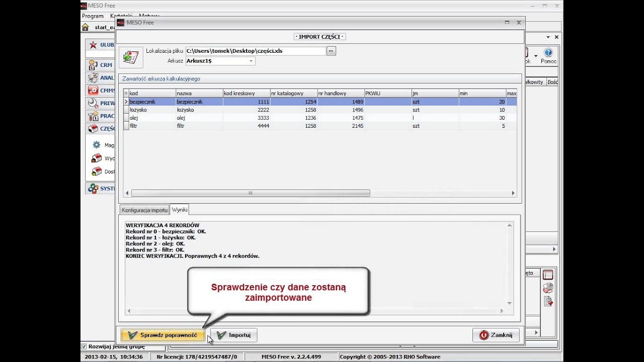Click the stacked-documents icon in the right panel

coord(548,288)
